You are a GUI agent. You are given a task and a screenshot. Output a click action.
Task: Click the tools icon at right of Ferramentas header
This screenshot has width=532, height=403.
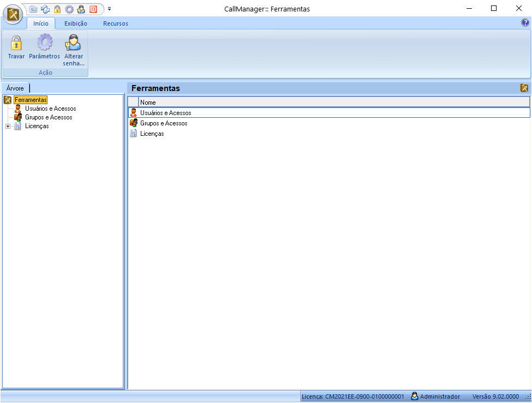[x=524, y=88]
